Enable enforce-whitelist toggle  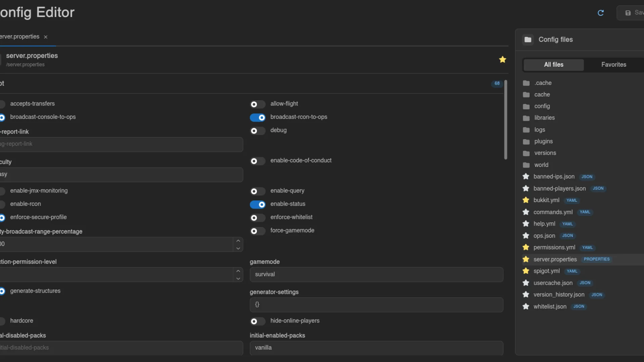click(258, 218)
